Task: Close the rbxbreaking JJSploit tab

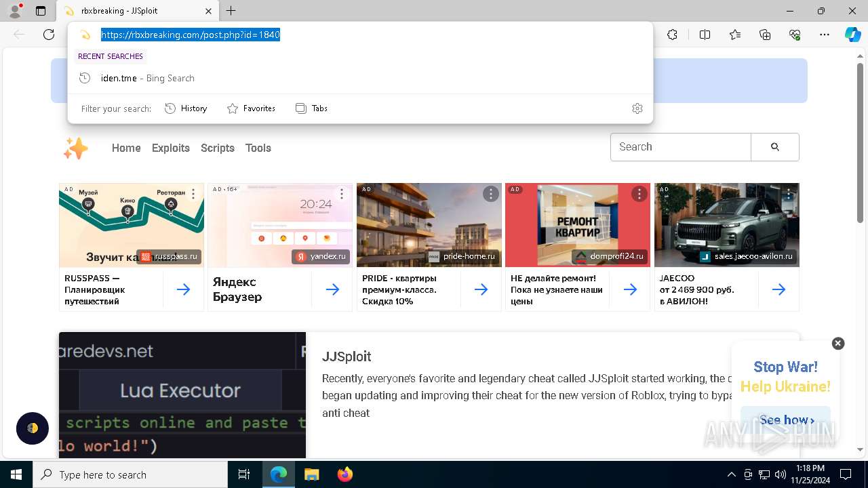Action: click(209, 11)
